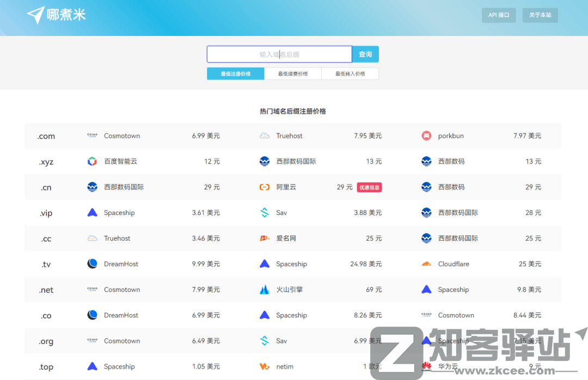Click the porkbun registrar icon in the .com row
The width and height of the screenshot is (588, 380).
[426, 136]
